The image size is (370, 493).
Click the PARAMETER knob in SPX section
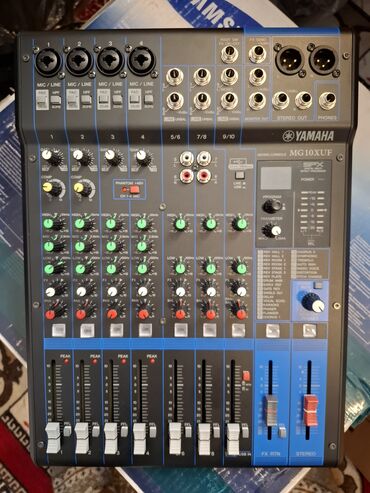[275, 230]
